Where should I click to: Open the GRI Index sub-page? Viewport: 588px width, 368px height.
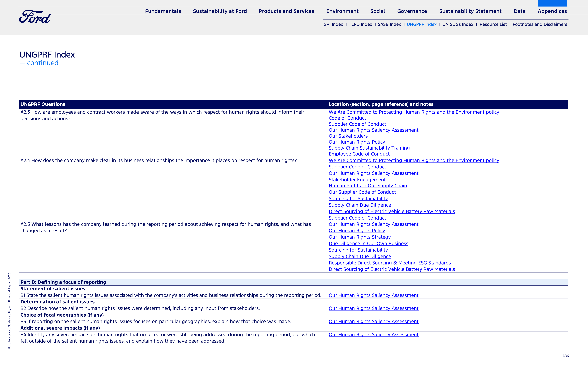333,24
